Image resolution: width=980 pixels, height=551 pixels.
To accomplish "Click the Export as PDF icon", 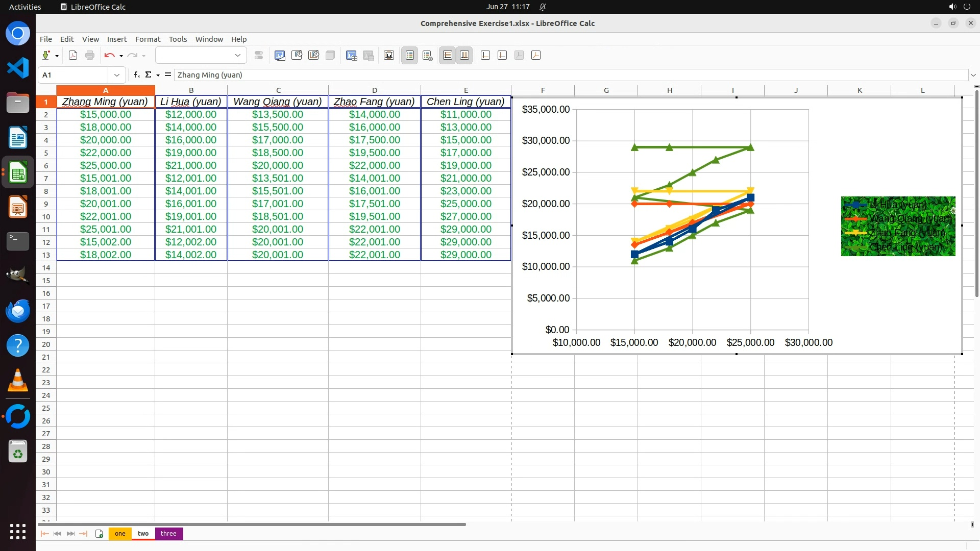I will pyautogui.click(x=73, y=56).
